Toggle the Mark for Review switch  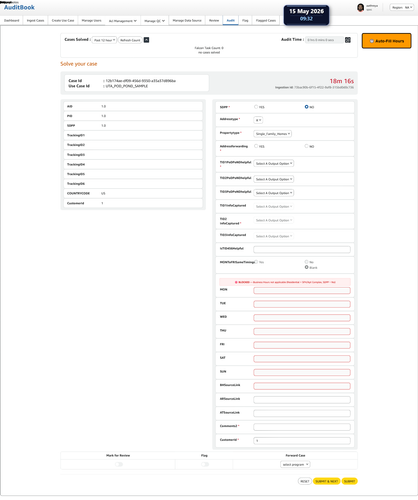point(119,464)
